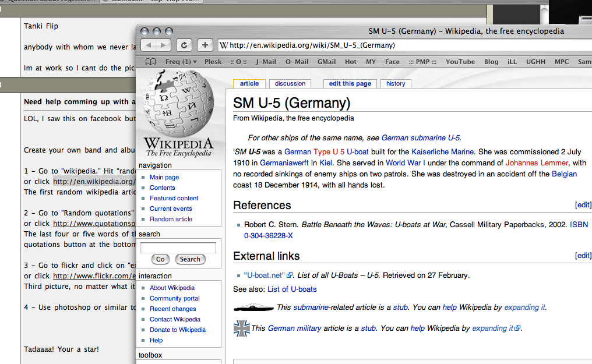
Task: Open the MPC bookmark
Action: click(562, 62)
